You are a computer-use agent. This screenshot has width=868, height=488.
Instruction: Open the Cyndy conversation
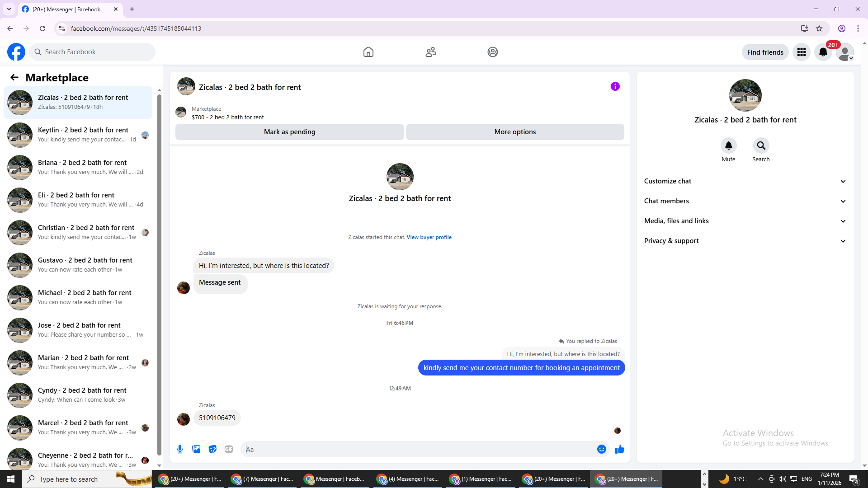78,395
